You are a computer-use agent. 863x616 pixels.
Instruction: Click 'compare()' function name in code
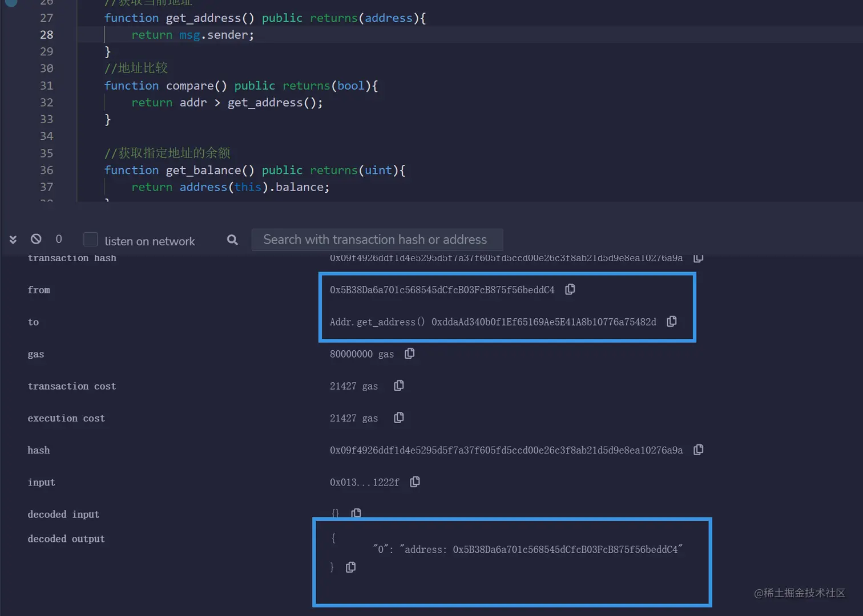click(196, 86)
